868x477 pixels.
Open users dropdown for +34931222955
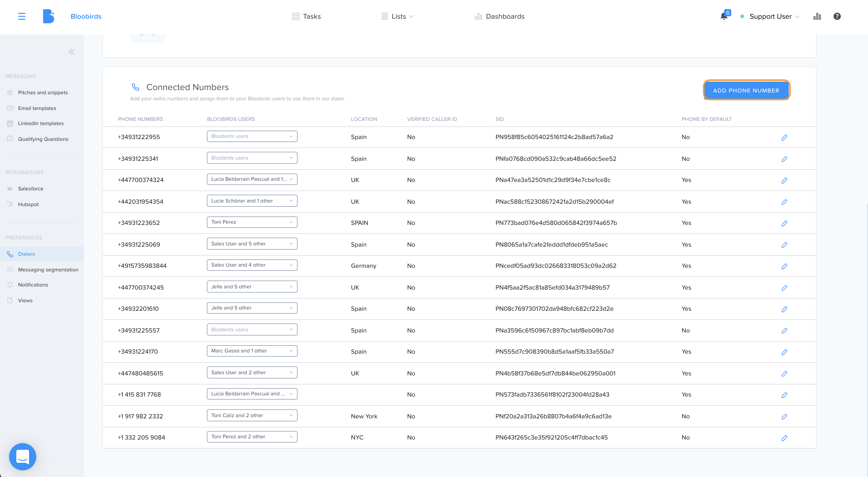[252, 136]
